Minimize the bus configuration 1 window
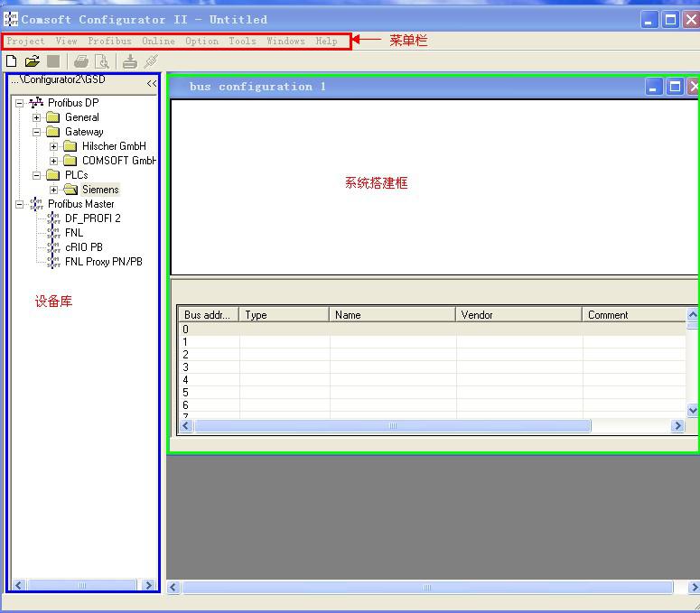The image size is (700, 613). [x=653, y=87]
